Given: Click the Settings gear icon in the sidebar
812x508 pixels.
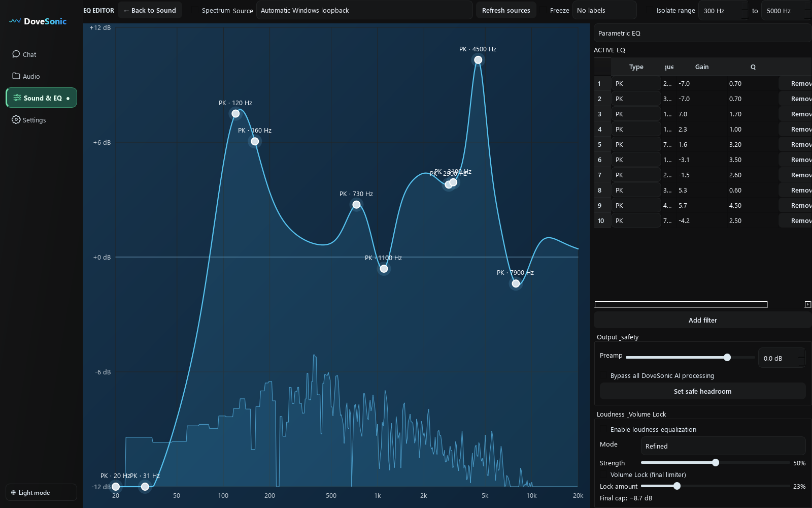Looking at the screenshot, I should coord(16,120).
